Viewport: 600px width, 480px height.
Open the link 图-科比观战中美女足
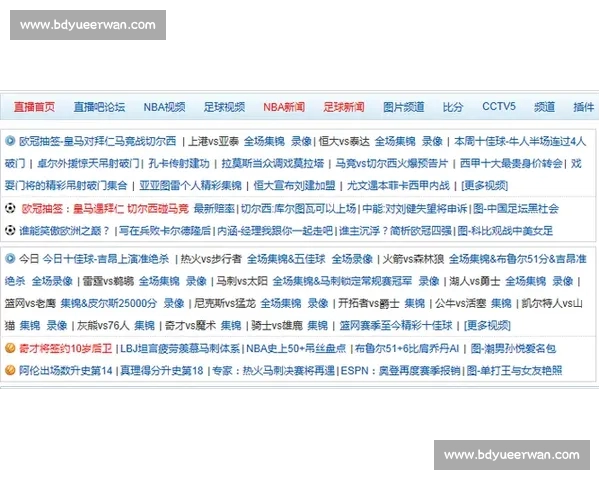coord(505,231)
